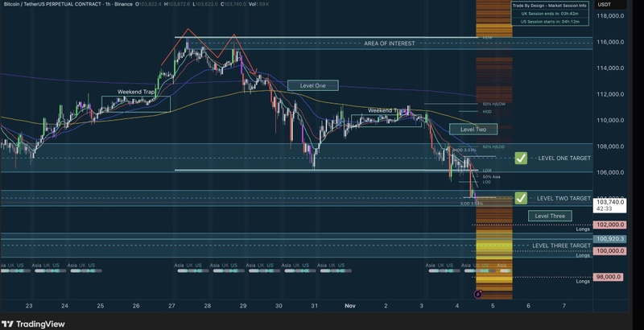Click the 114,000.0 price scale label
Screen dimensions: 644x330
610,68
